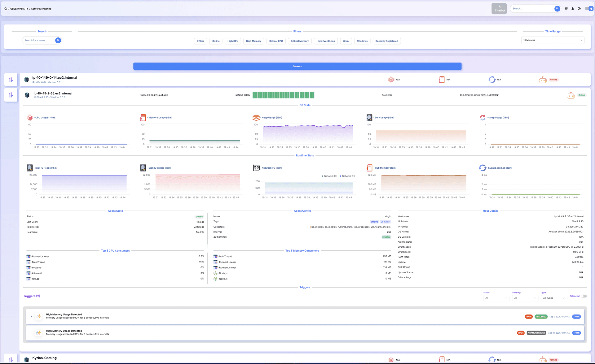Toggle the High Memory filter
595x364 pixels.
[253, 41]
